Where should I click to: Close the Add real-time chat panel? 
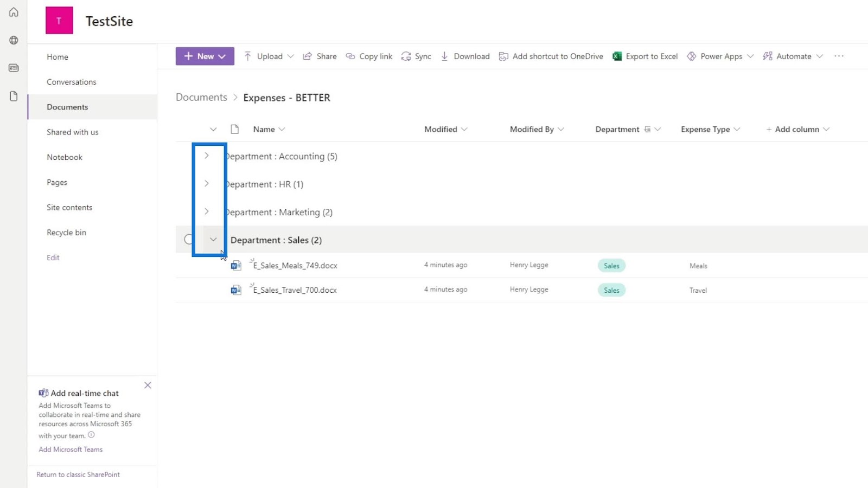[148, 385]
